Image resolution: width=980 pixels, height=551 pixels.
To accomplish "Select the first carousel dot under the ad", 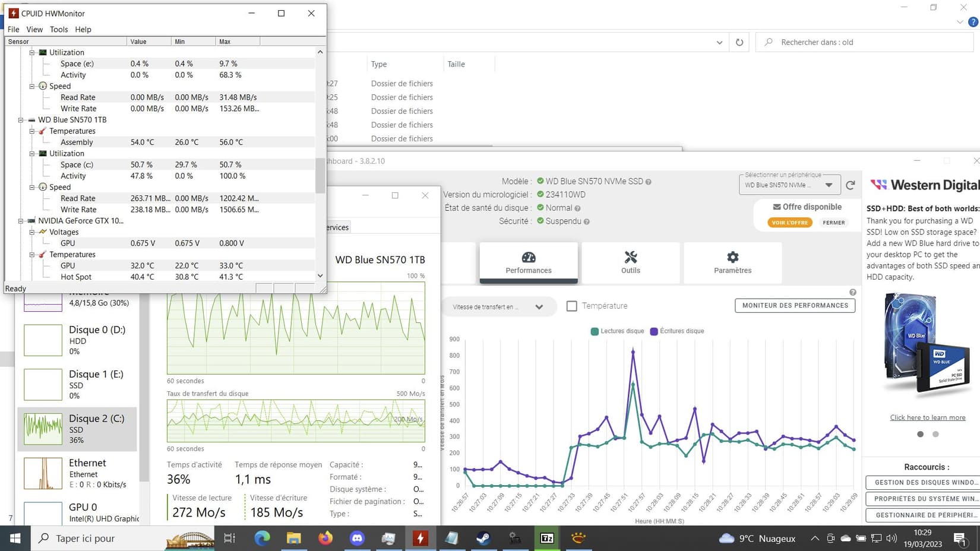I will 920,434.
